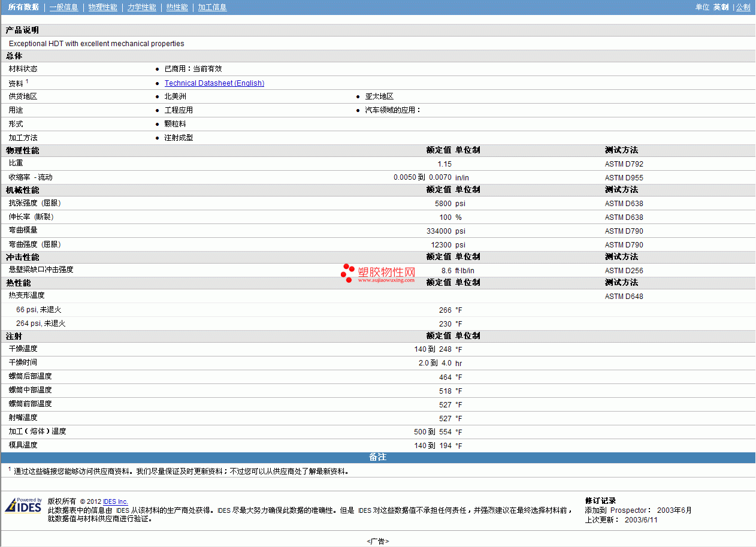This screenshot has width=756, height=547.
Task: Click the 螺筒前部温度 row label
Action: [30, 404]
